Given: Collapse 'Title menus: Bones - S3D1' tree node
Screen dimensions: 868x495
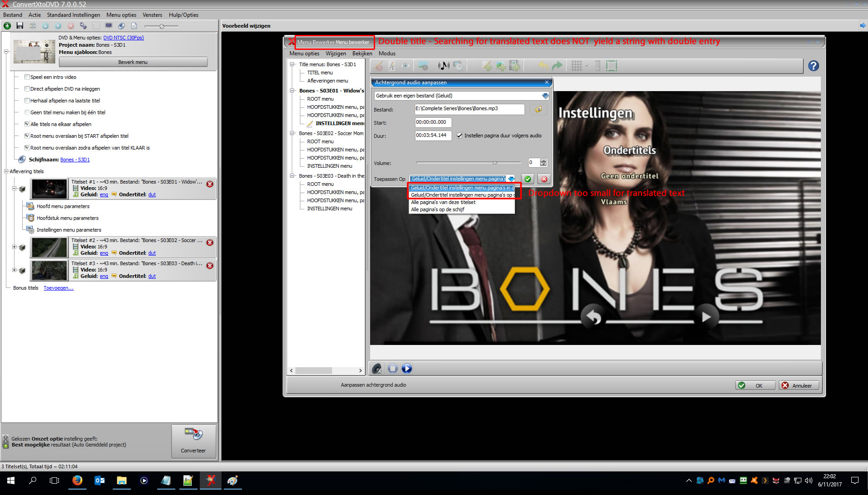Looking at the screenshot, I should coord(292,64).
